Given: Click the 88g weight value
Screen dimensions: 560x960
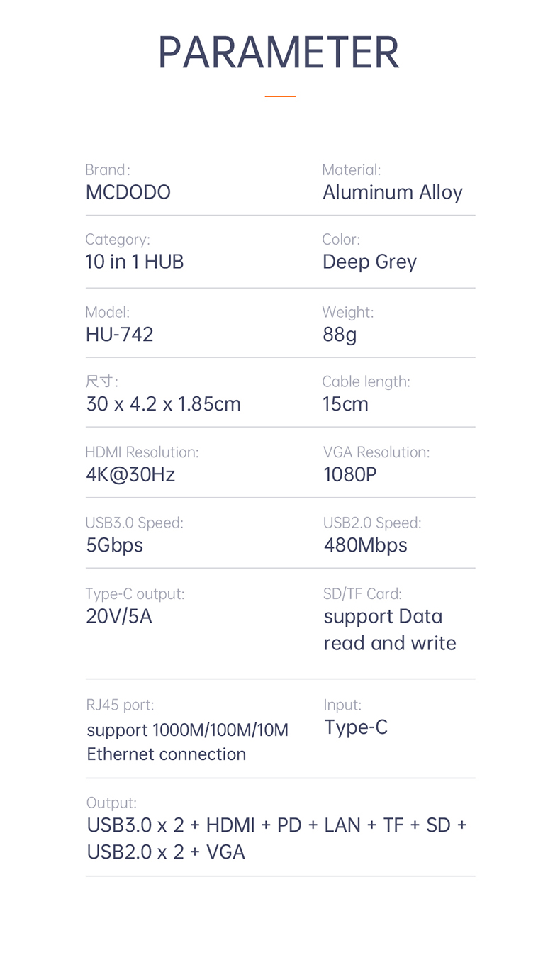Looking at the screenshot, I should tap(340, 334).
